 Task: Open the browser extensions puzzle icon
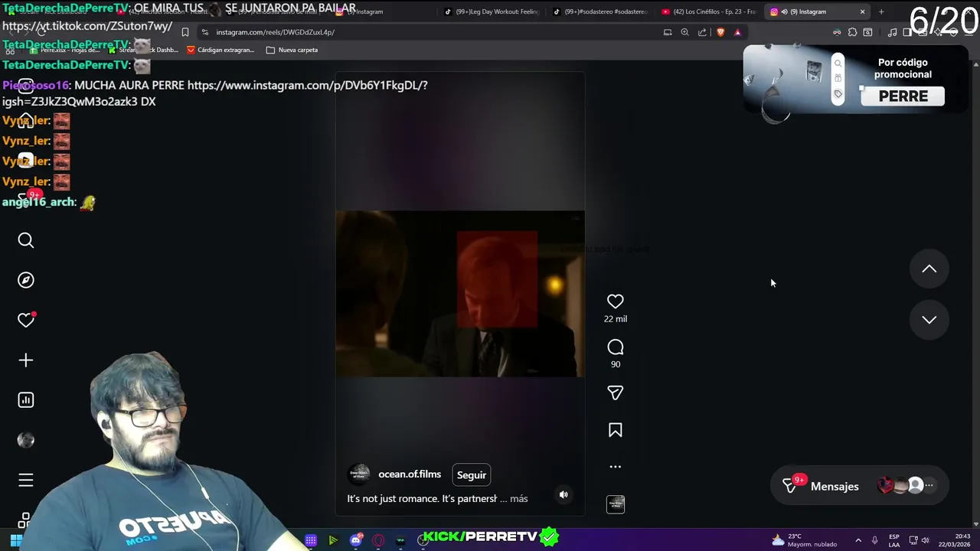[x=852, y=32]
